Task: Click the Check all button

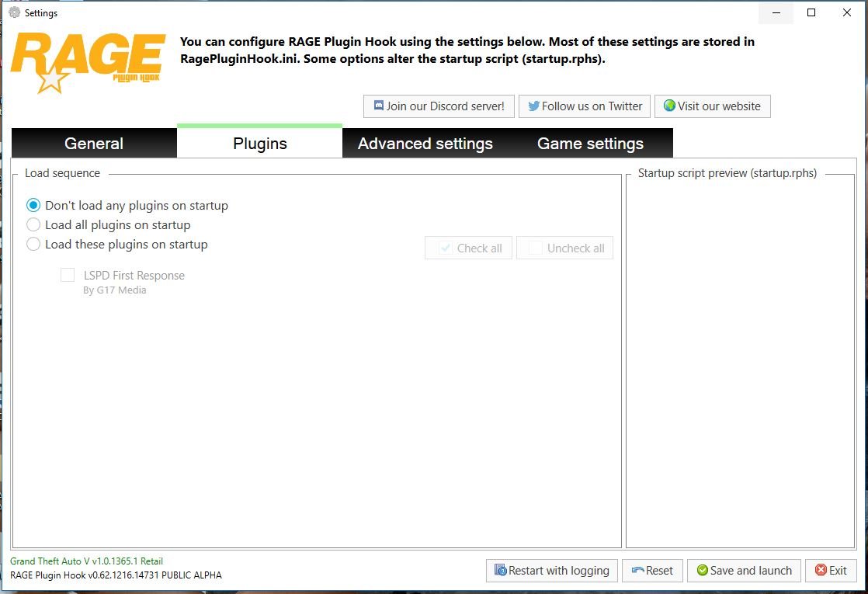Action: click(x=468, y=248)
